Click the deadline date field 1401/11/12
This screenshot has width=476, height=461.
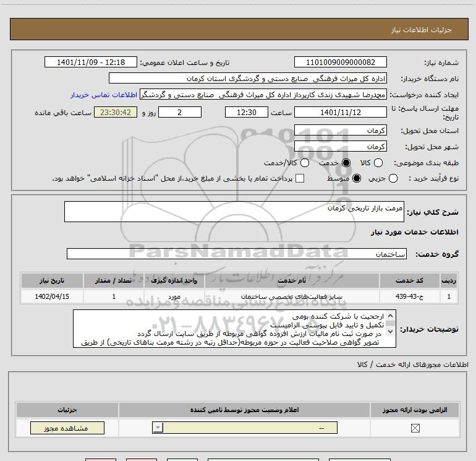point(340,112)
